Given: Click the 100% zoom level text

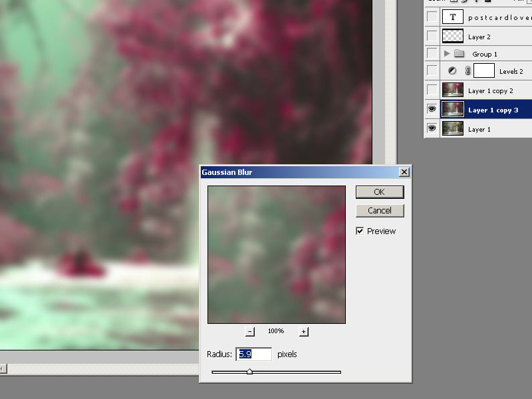Looking at the screenshot, I should 276,331.
